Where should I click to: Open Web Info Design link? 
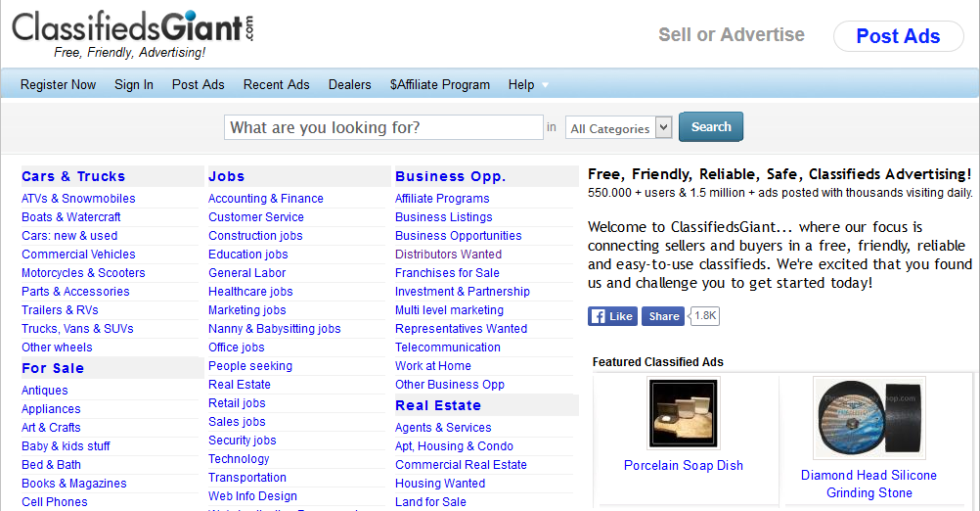click(252, 496)
